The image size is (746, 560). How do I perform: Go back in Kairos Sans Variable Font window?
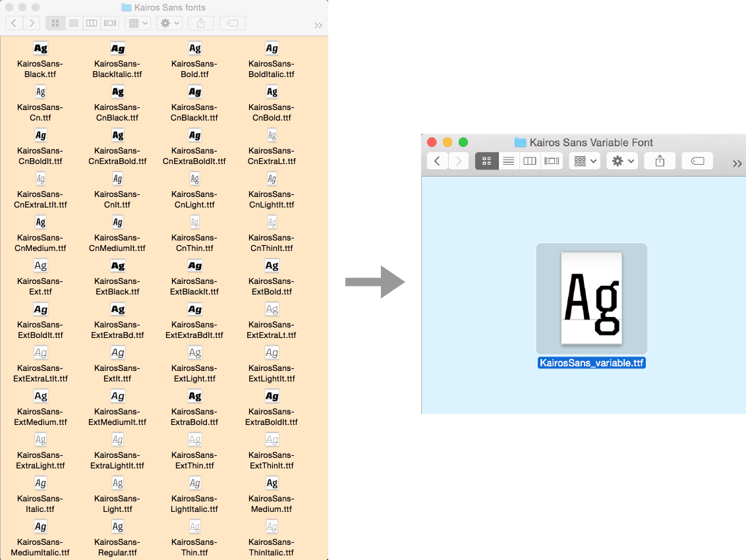(437, 161)
